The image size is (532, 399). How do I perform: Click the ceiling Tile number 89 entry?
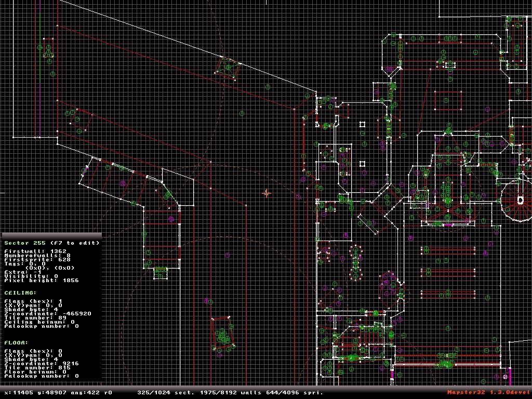pyautogui.click(x=35, y=318)
